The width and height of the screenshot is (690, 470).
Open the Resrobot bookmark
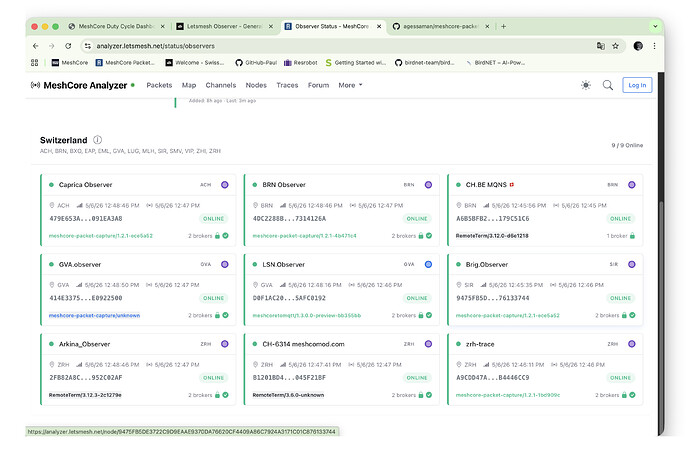pos(301,63)
